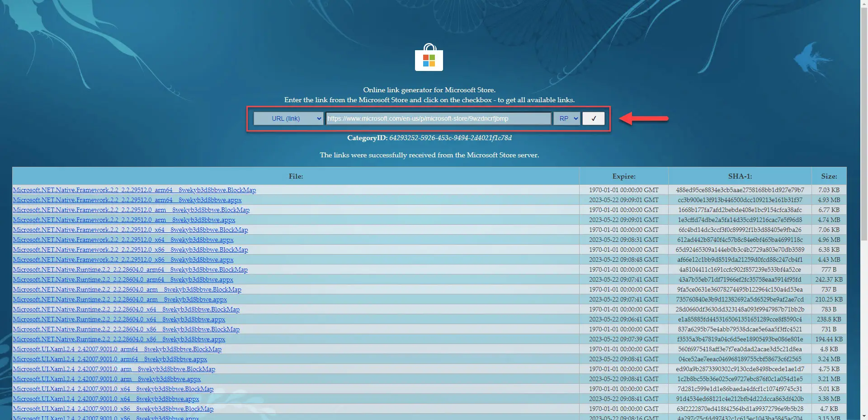Click the File: column header
This screenshot has height=420, width=868.
(x=296, y=176)
